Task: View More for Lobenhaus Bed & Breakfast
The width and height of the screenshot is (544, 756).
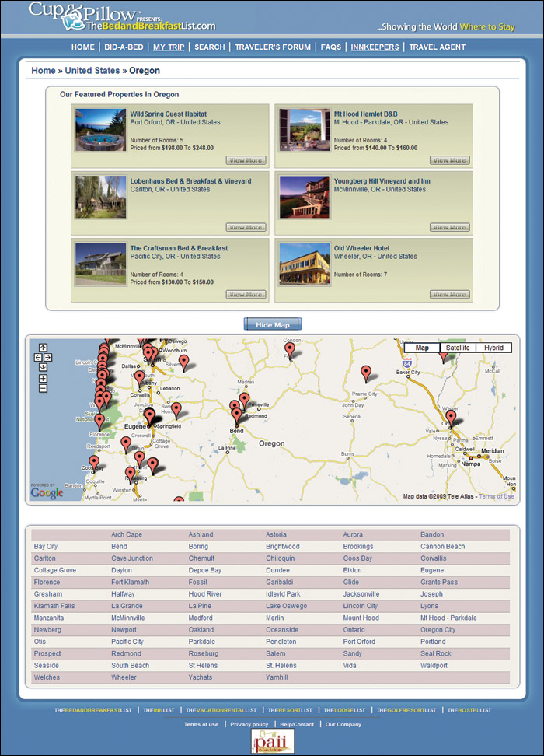Action: point(246,228)
